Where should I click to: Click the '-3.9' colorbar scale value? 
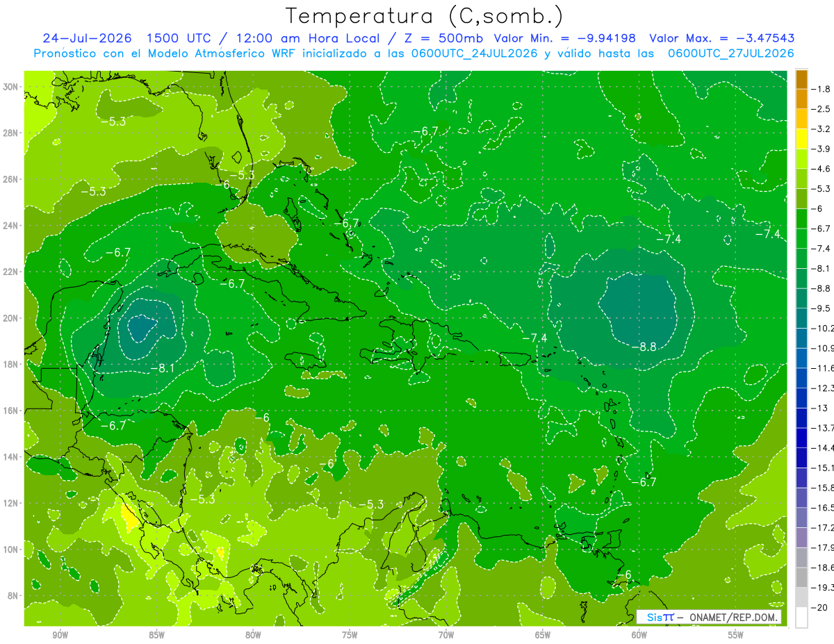[x=821, y=149]
